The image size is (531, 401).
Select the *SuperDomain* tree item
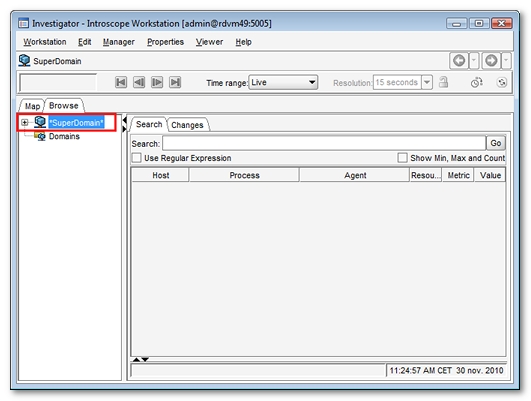[x=76, y=123]
